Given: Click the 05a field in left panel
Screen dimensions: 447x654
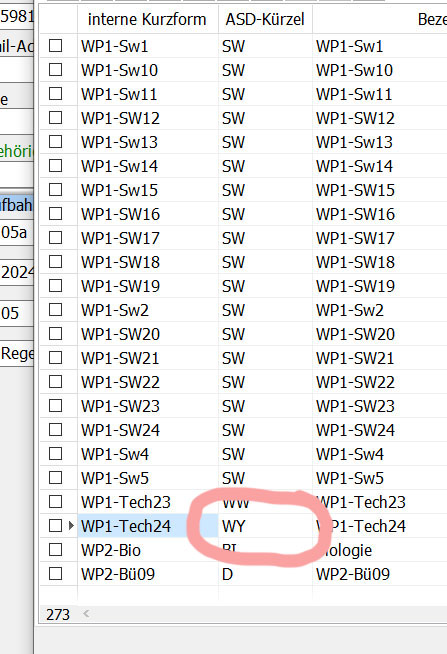Looking at the screenshot, I should pyautogui.click(x=17, y=232).
